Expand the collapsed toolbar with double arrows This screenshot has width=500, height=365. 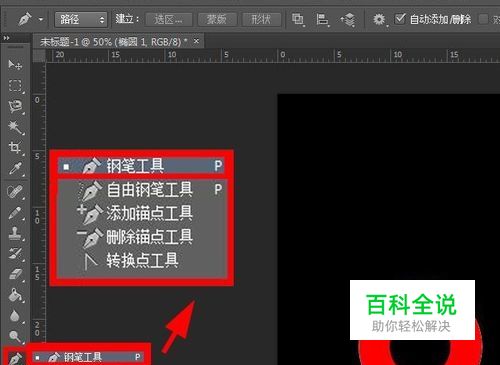point(6,38)
